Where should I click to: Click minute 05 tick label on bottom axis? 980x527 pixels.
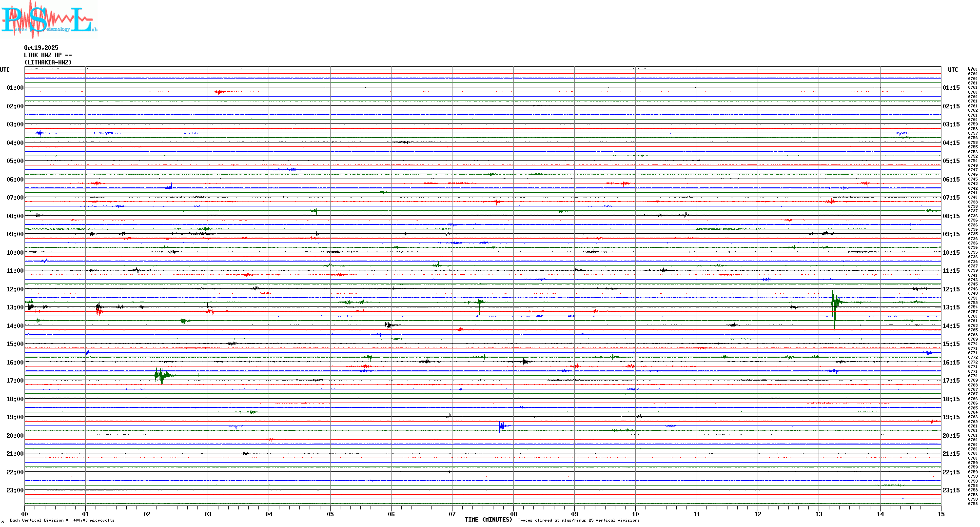330,514
